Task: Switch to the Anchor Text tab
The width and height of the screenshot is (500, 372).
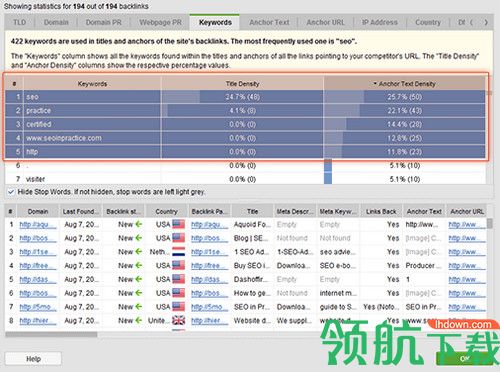Action: [269, 22]
